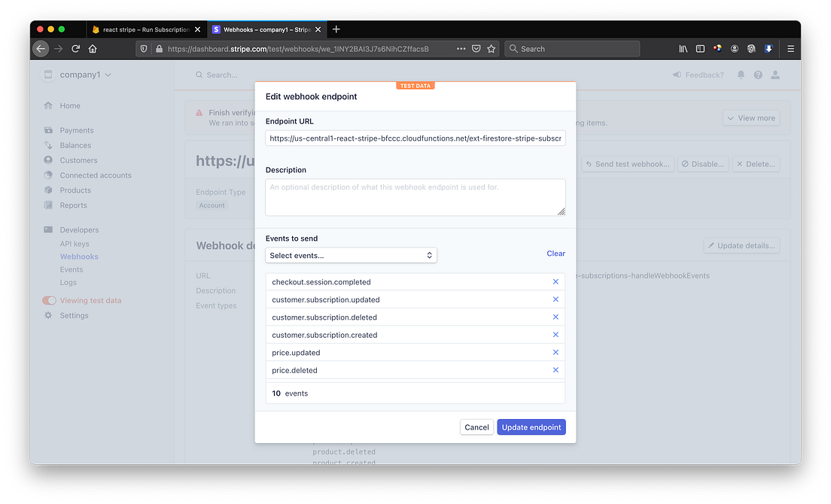Toggle the bookmark star in address bar
831x504 pixels.
coord(491,48)
